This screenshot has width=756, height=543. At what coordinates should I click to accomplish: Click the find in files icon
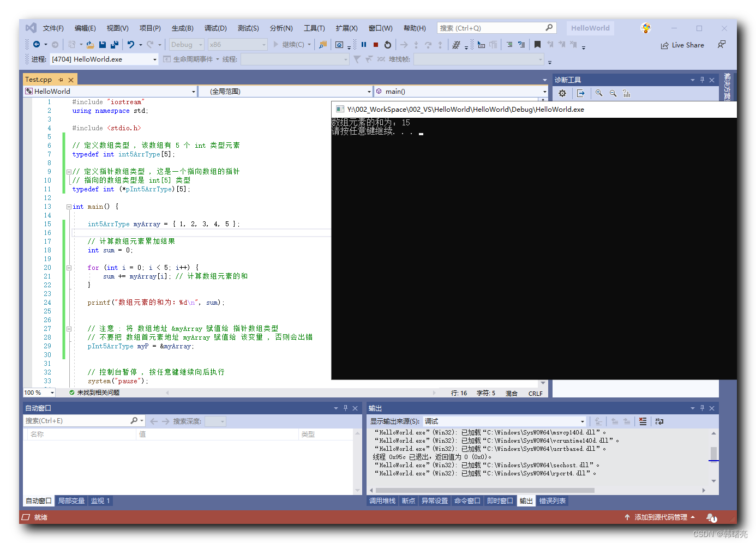(x=323, y=45)
